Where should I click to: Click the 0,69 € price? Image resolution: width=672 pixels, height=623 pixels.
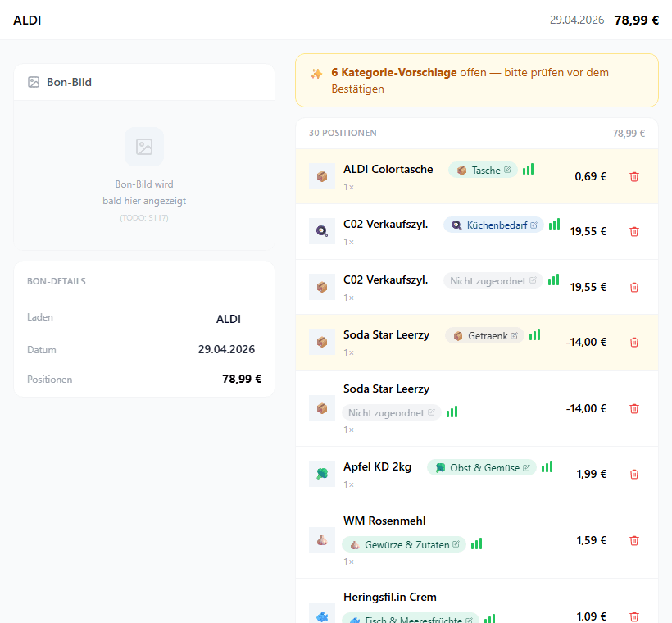pos(590,176)
